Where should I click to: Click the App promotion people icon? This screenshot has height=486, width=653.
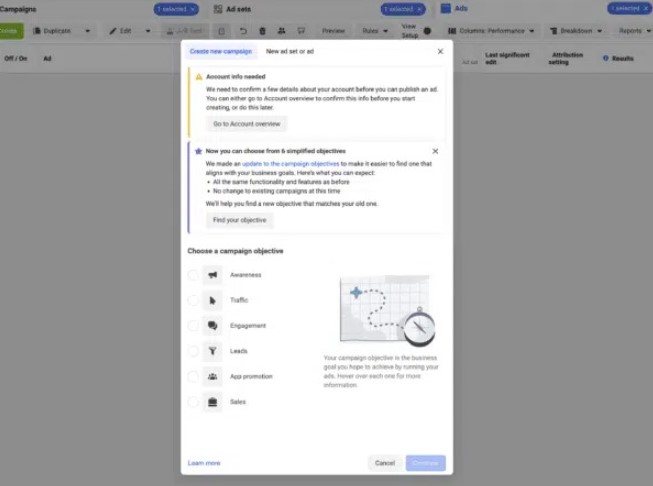pos(212,376)
